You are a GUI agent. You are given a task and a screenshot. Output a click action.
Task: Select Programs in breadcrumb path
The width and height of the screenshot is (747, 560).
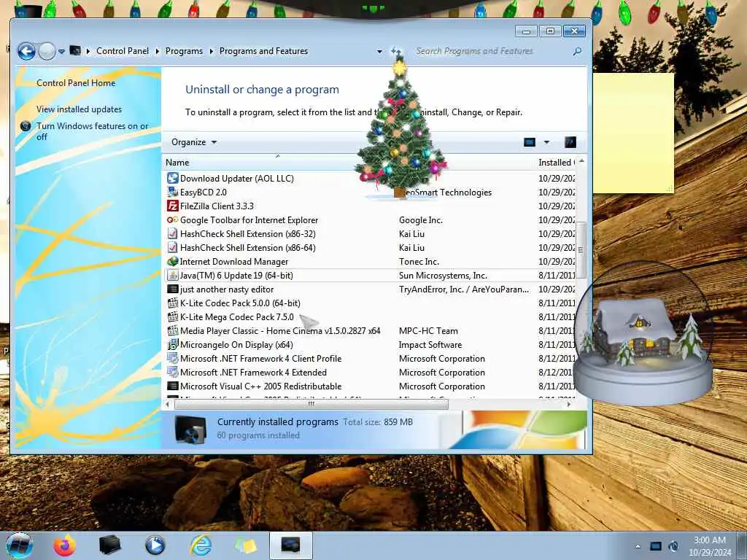pyautogui.click(x=184, y=51)
